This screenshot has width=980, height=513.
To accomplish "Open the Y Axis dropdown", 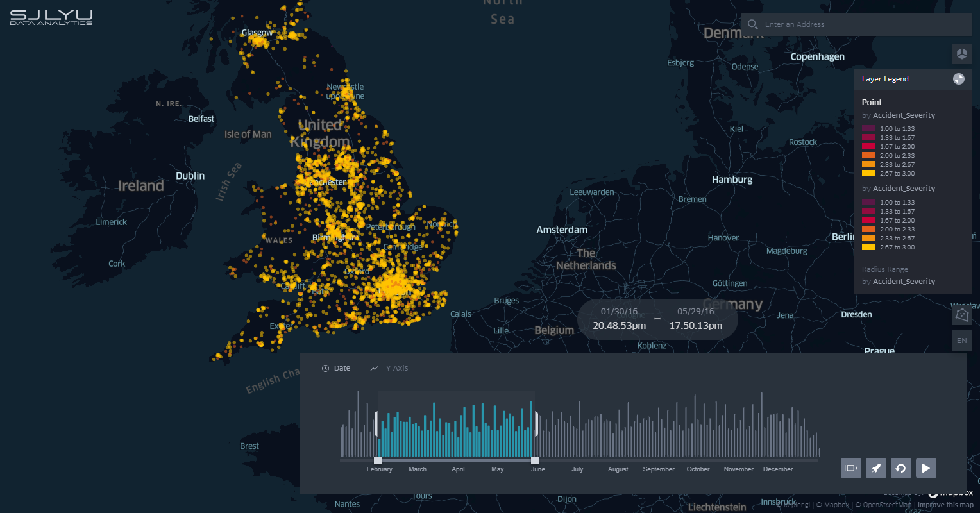I will [396, 367].
